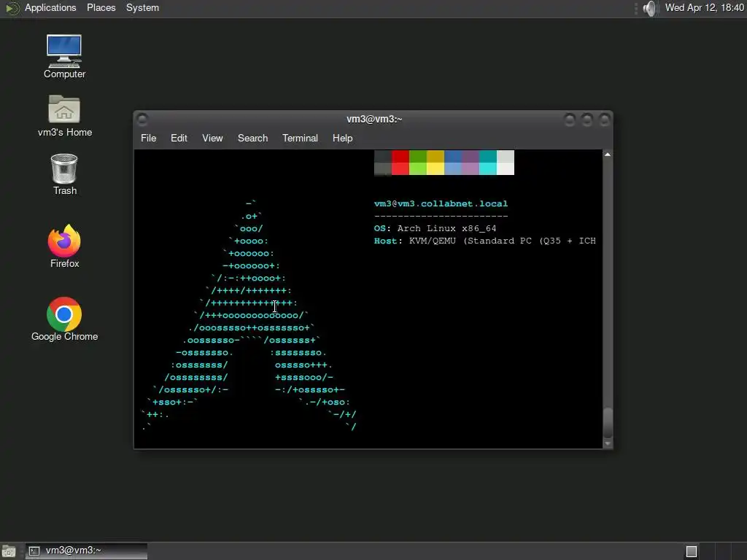Open the terminal File menu
Image resolution: width=747 pixels, height=560 pixels.
(148, 138)
